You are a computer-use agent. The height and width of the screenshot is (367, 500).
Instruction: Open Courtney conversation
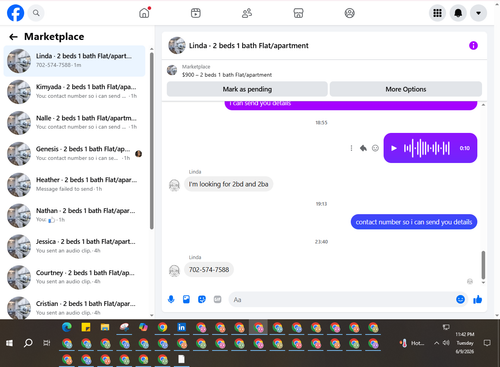coord(74,277)
